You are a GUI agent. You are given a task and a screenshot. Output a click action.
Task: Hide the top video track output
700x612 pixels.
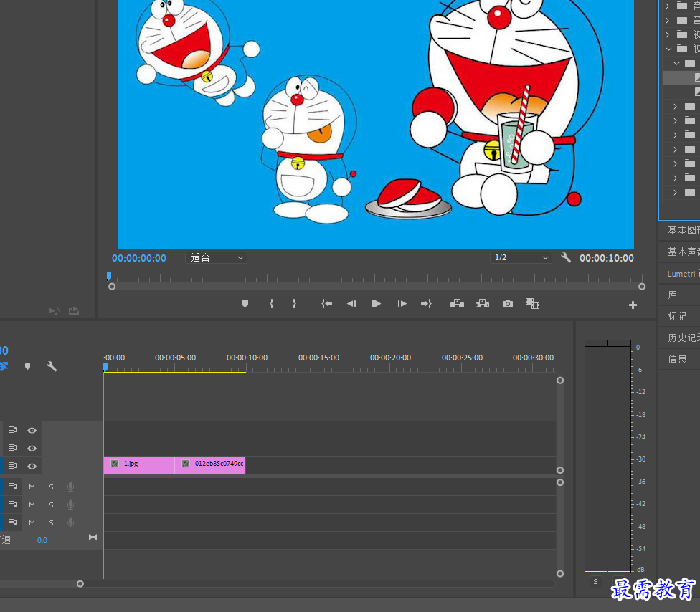pos(32,431)
